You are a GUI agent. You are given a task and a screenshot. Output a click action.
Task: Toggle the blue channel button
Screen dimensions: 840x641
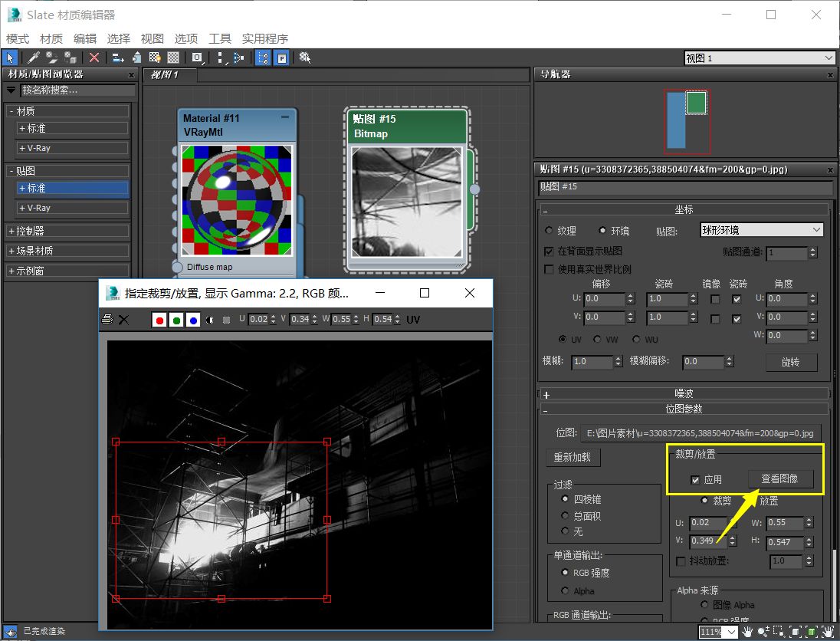point(193,320)
